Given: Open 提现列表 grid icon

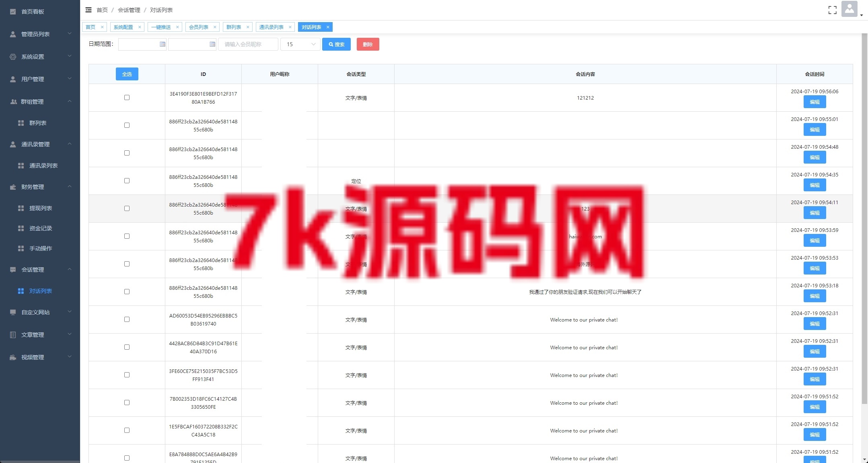Looking at the screenshot, I should [x=21, y=208].
